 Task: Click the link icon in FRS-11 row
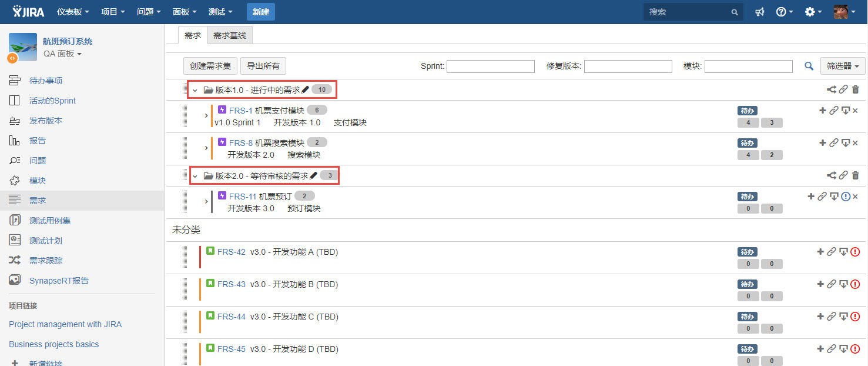[x=822, y=197]
